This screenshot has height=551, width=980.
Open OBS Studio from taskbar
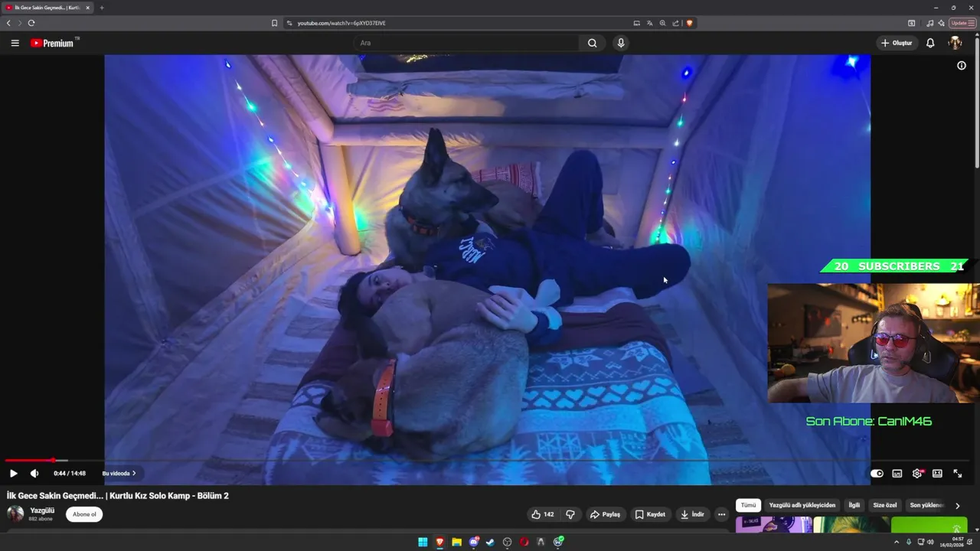[x=507, y=542]
